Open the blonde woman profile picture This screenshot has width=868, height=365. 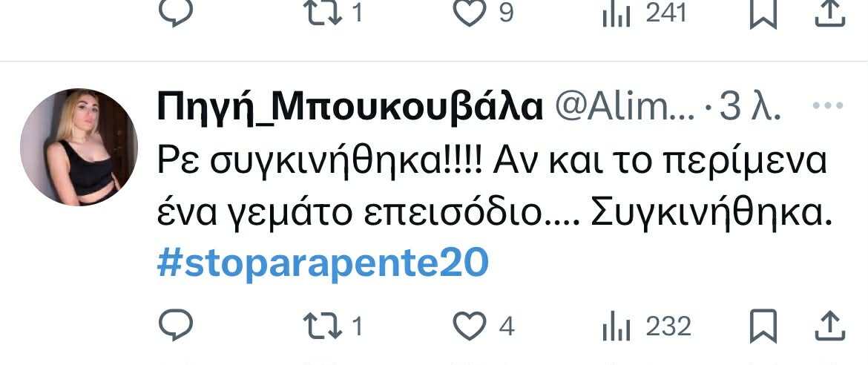[79, 147]
